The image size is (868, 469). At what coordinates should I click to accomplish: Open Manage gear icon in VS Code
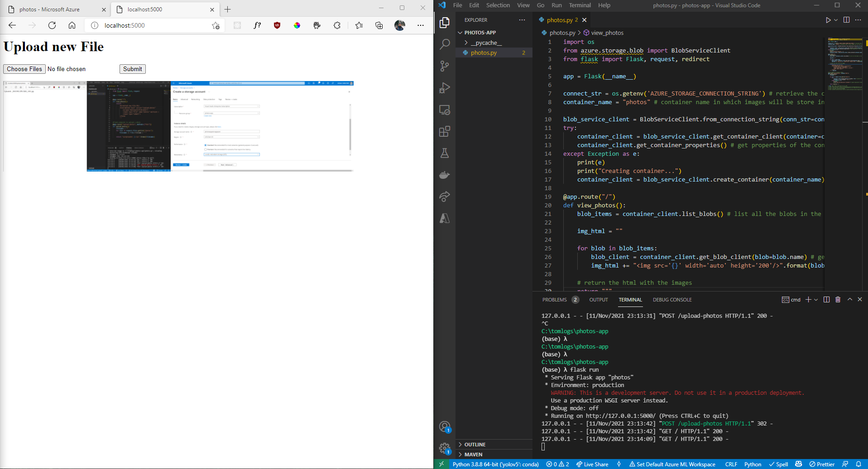coord(445,448)
